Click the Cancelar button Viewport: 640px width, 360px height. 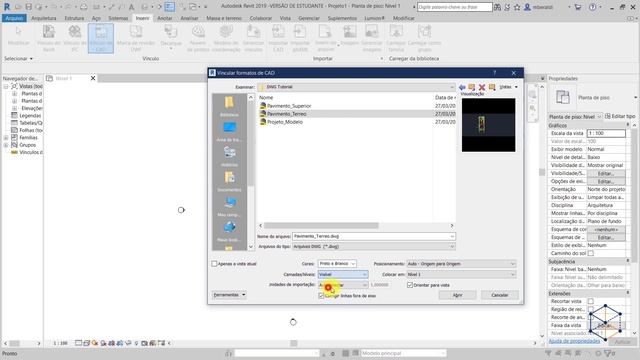point(500,295)
